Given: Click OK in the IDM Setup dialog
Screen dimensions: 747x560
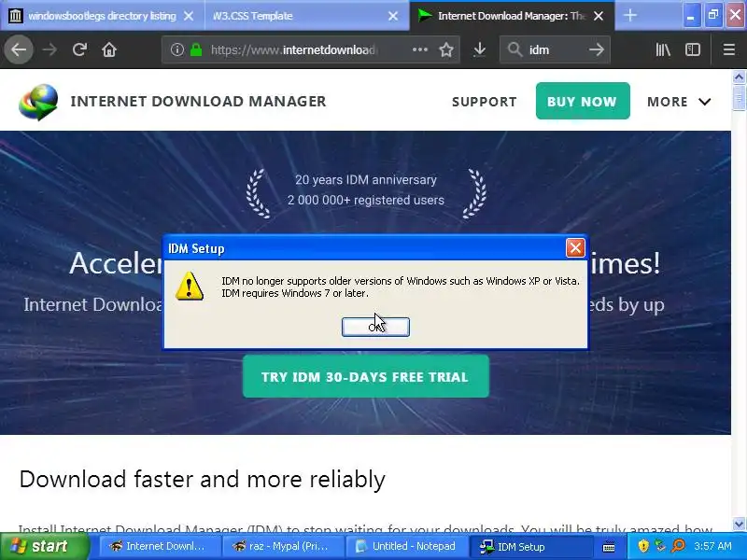Looking at the screenshot, I should point(375,327).
